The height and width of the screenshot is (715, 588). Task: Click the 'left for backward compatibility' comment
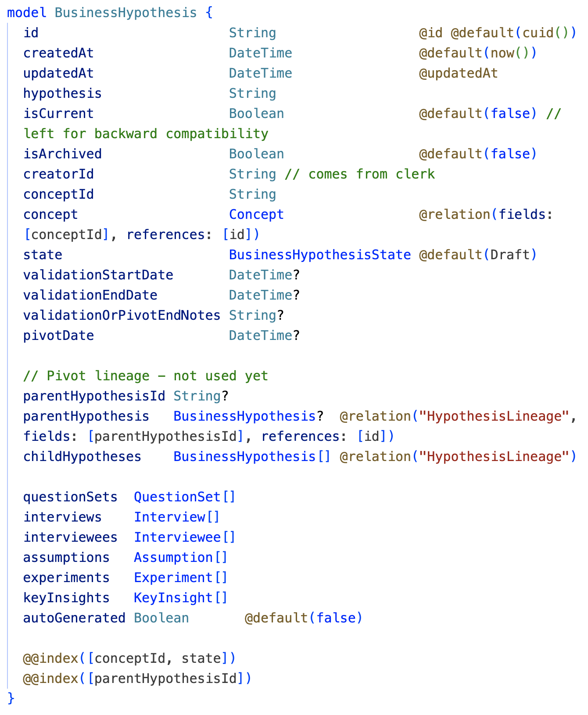(x=145, y=134)
